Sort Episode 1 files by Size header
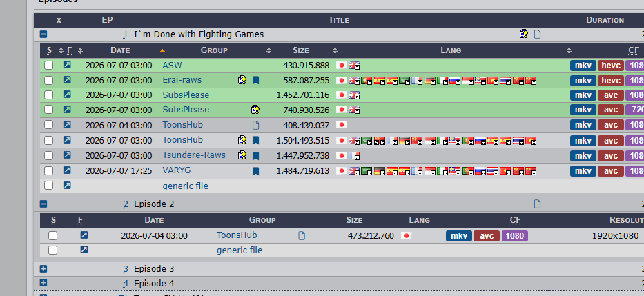The width and height of the screenshot is (644, 296). point(301,50)
